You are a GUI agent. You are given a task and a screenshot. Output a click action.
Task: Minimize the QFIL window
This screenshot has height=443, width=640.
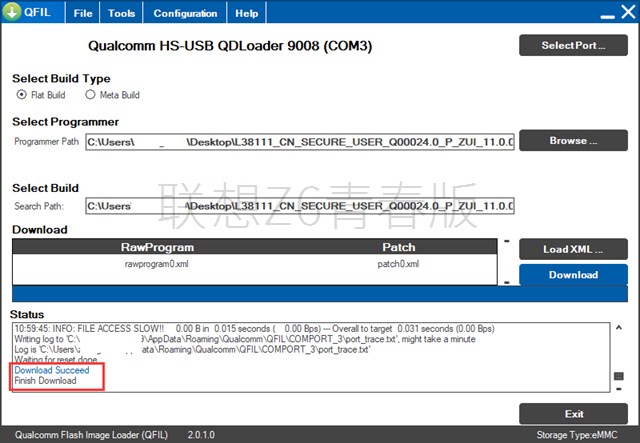tap(607, 16)
